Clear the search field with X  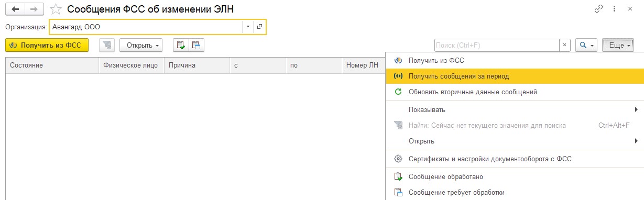click(565, 45)
